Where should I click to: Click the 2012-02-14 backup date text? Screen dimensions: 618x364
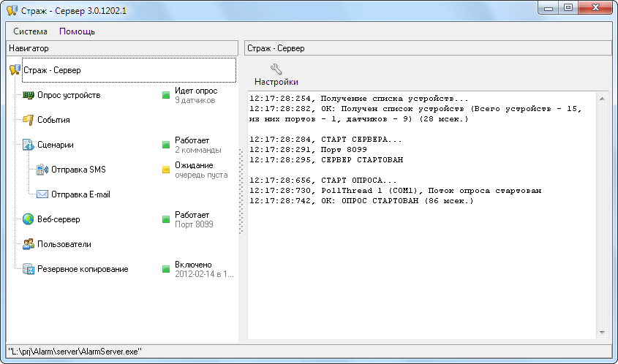coord(204,274)
